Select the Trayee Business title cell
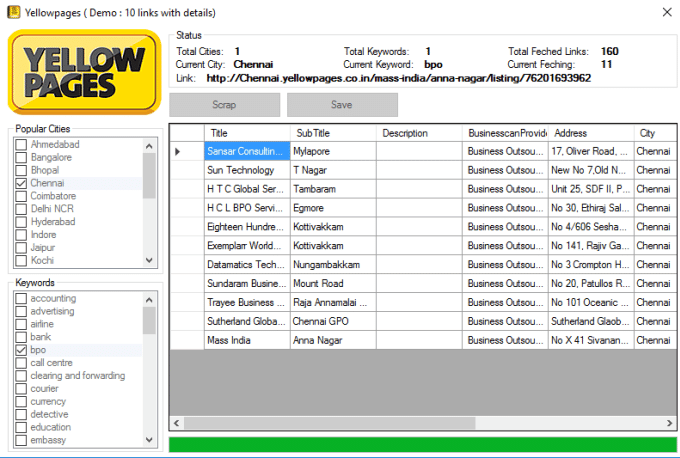Screen dimensions: 680x458 (x=247, y=302)
